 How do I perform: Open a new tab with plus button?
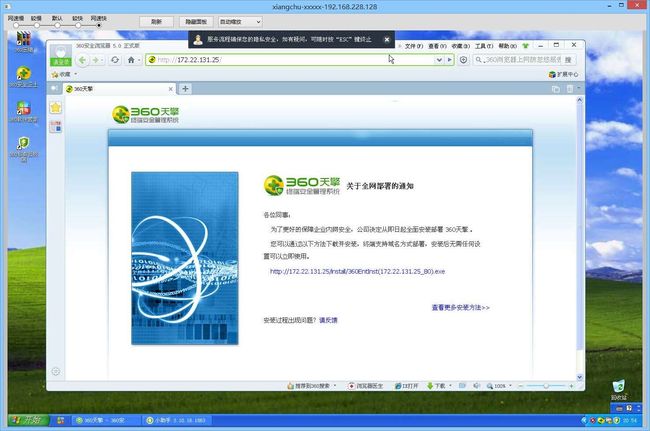click(x=185, y=89)
